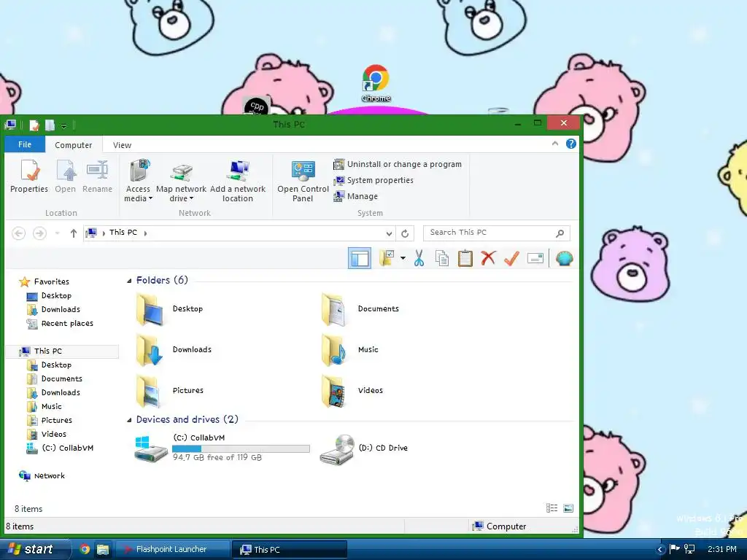Viewport: 747px width, 560px height.
Task: Click Manage in the System group
Action: point(355,196)
